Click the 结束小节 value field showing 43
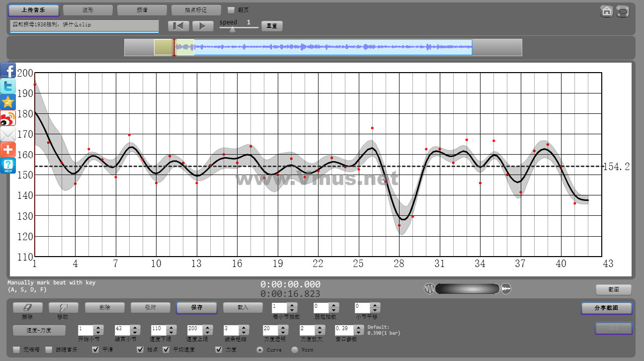Viewport: 644px width, 361px height. coord(122,330)
